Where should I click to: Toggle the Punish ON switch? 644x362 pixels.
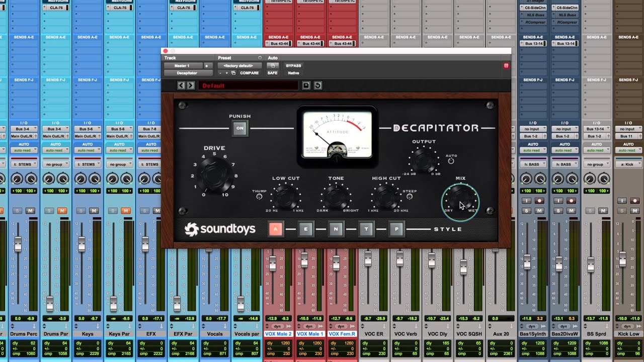point(239,128)
